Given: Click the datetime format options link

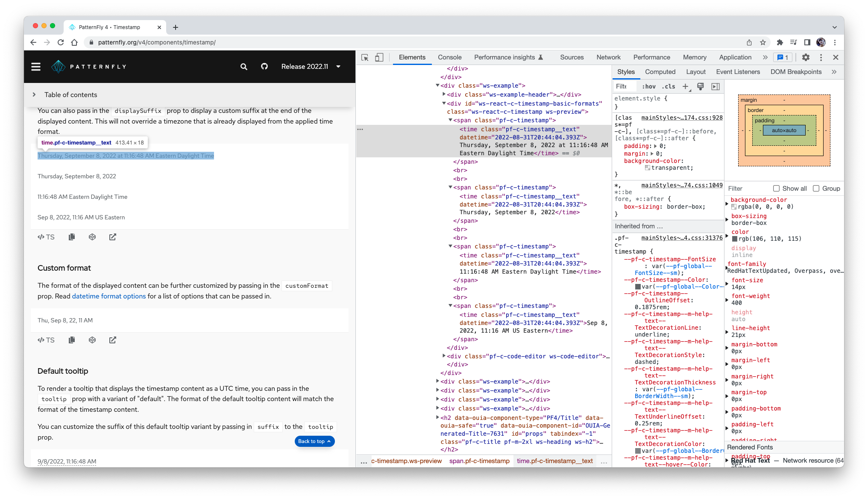Looking at the screenshot, I should [109, 296].
